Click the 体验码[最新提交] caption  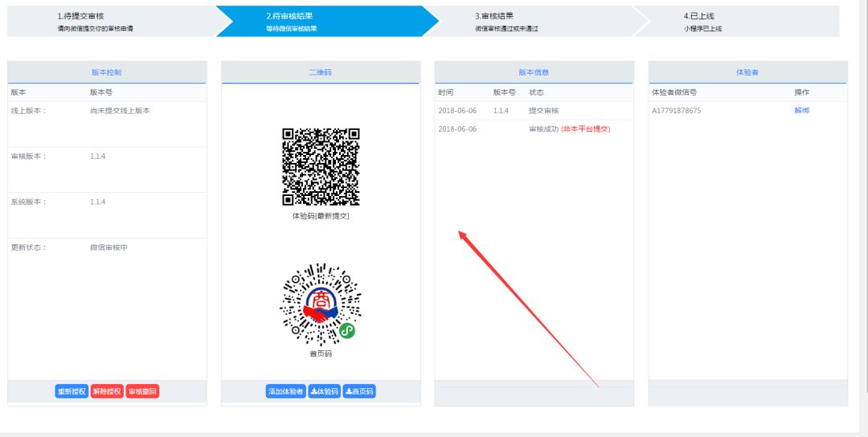point(321,216)
